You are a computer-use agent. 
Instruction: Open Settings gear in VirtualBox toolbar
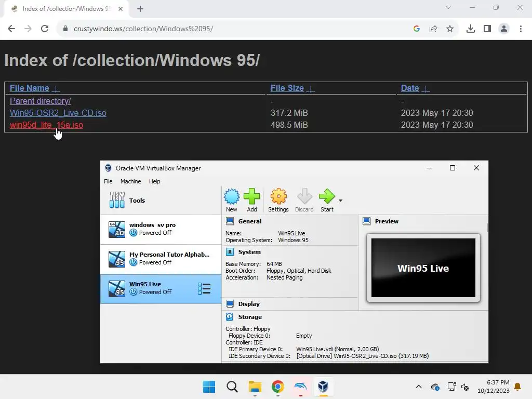pos(278,200)
